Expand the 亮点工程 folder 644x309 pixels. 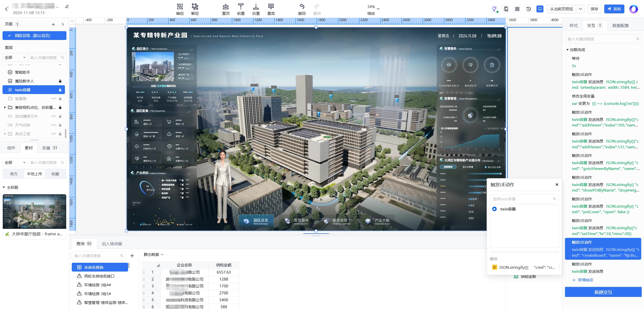pyautogui.click(x=5, y=134)
